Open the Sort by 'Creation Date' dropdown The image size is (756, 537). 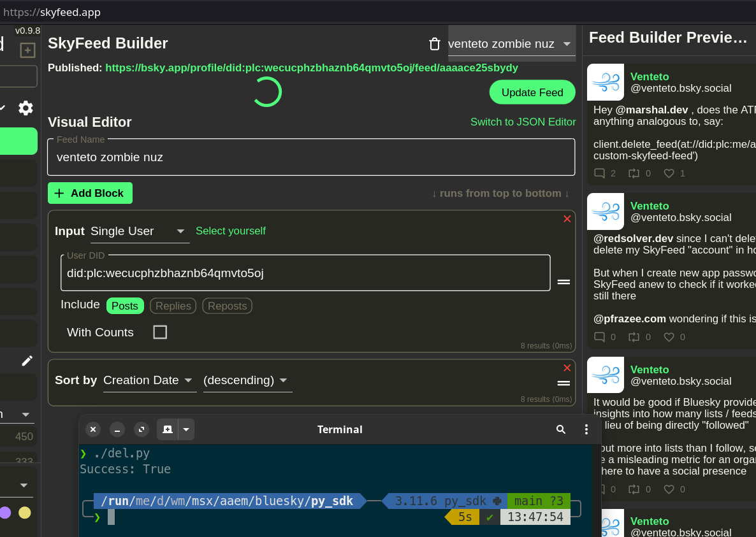tap(149, 380)
